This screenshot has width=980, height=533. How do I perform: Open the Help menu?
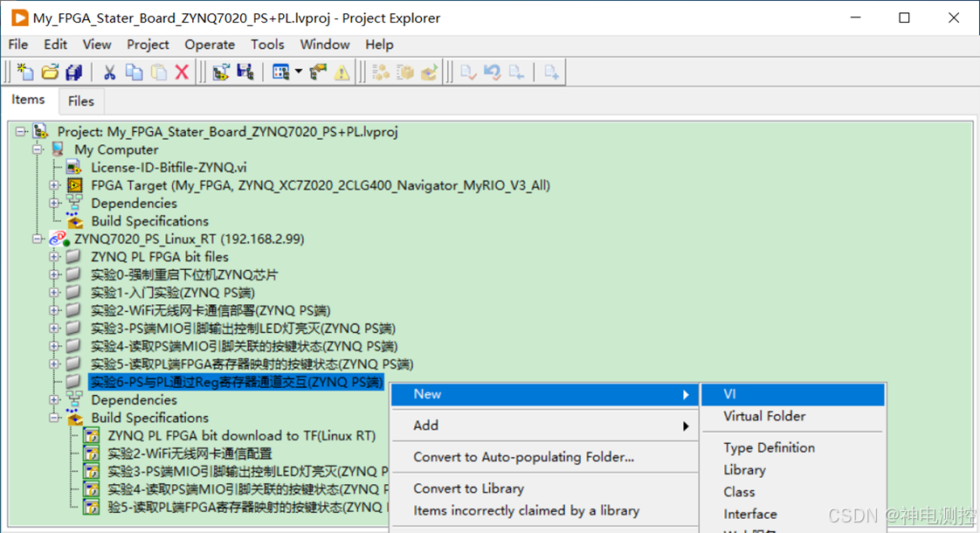[x=379, y=45]
